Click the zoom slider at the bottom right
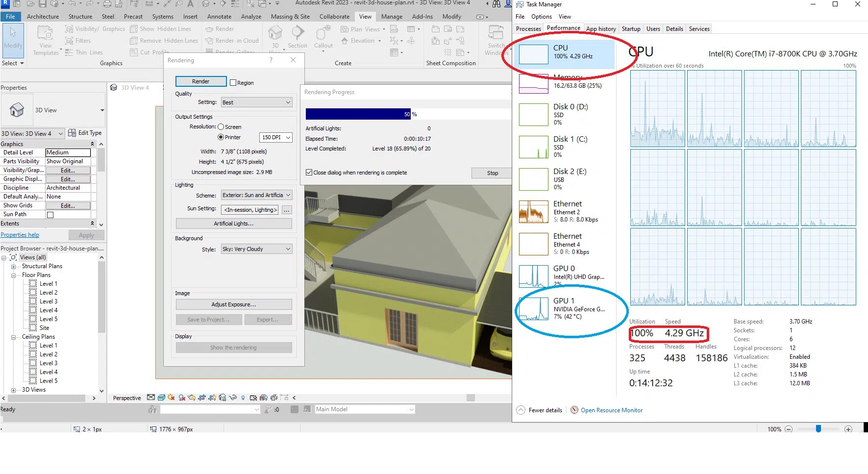868x474 pixels. tap(818, 428)
